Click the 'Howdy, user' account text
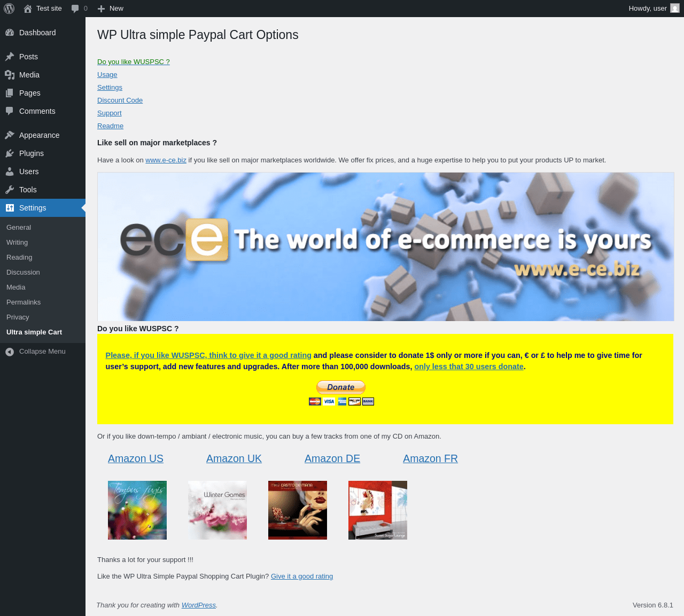The width and height of the screenshot is (684, 616). [648, 9]
